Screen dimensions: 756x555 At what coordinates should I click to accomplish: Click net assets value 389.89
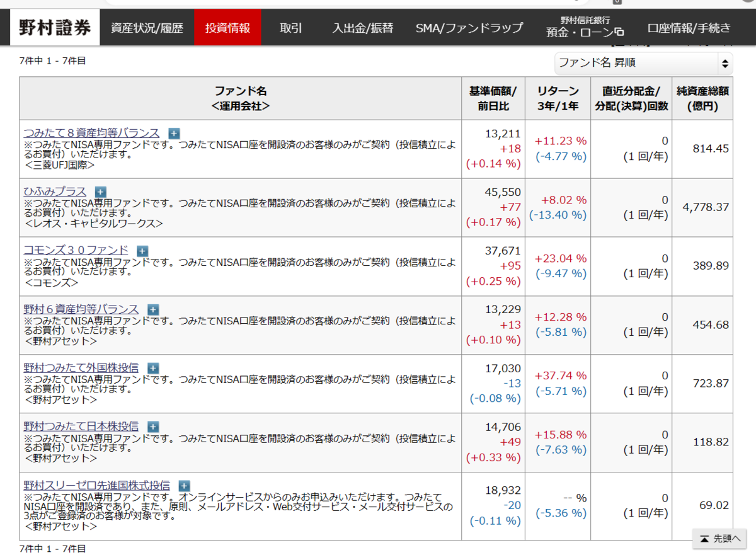pyautogui.click(x=711, y=266)
